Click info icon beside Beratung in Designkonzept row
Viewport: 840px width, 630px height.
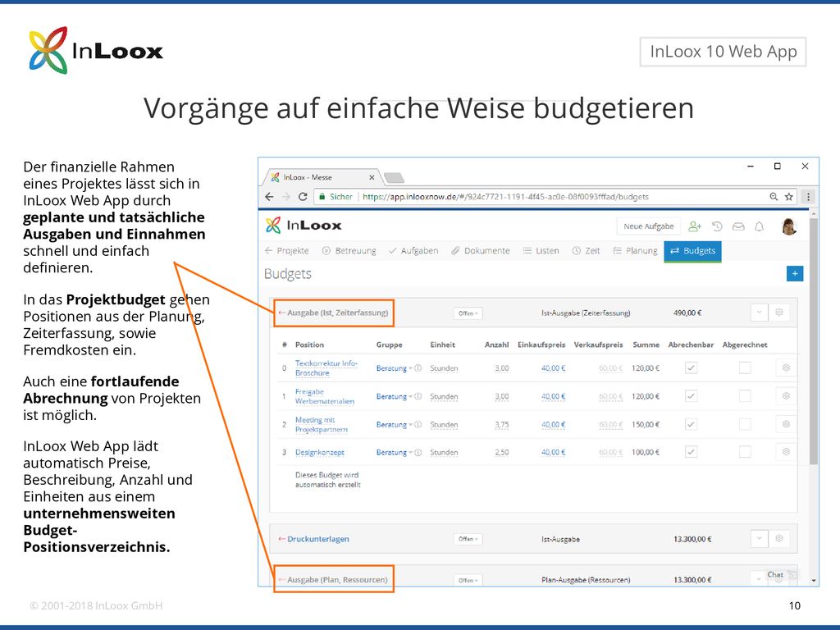coord(418,452)
